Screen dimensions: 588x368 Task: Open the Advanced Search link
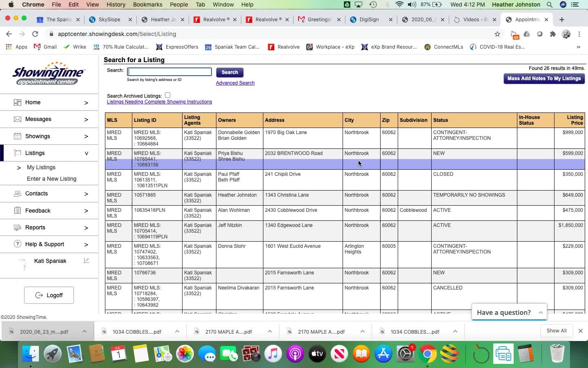[x=235, y=83]
